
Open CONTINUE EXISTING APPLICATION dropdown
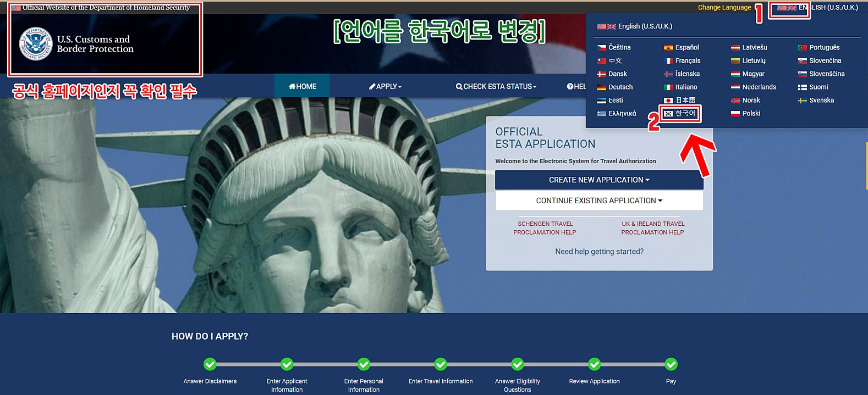(x=599, y=201)
